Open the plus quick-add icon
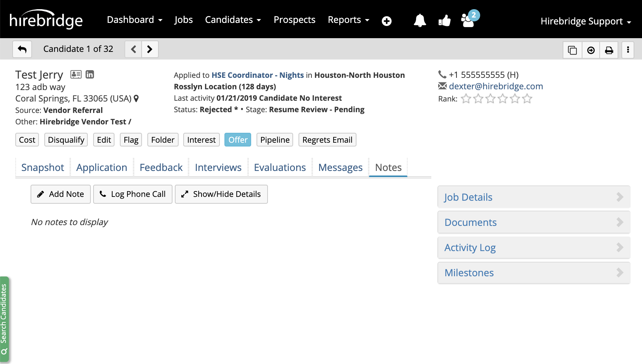Image resolution: width=642 pixels, height=364 pixels. (387, 21)
